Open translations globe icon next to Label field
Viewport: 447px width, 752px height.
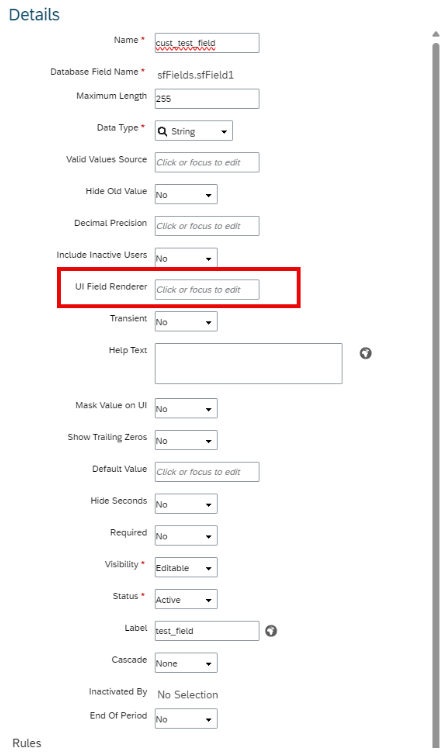[x=271, y=631]
